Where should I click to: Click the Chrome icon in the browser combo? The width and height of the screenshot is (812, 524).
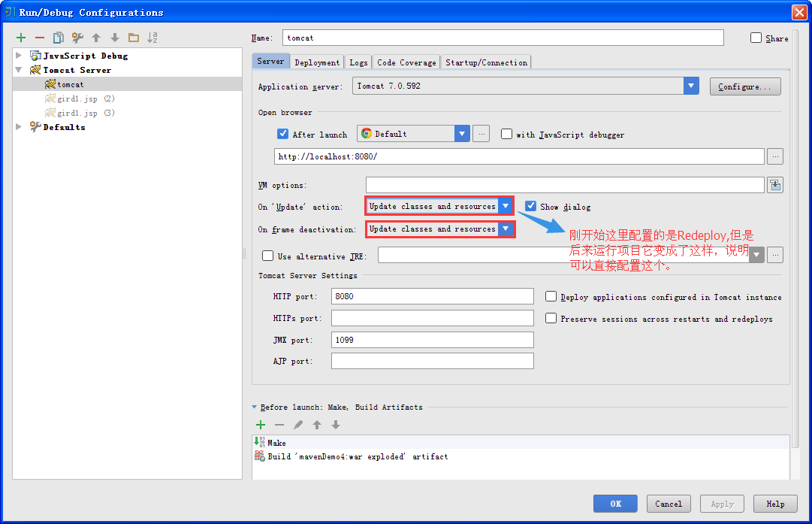[x=367, y=134]
